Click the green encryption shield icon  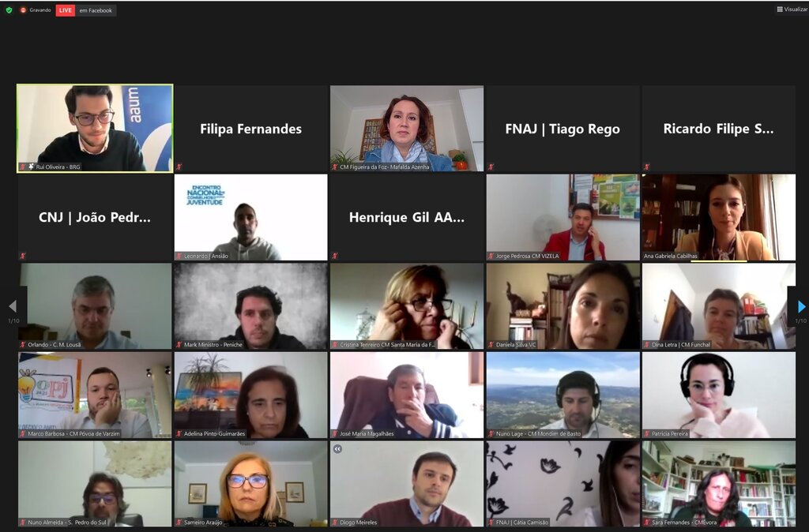pyautogui.click(x=9, y=9)
